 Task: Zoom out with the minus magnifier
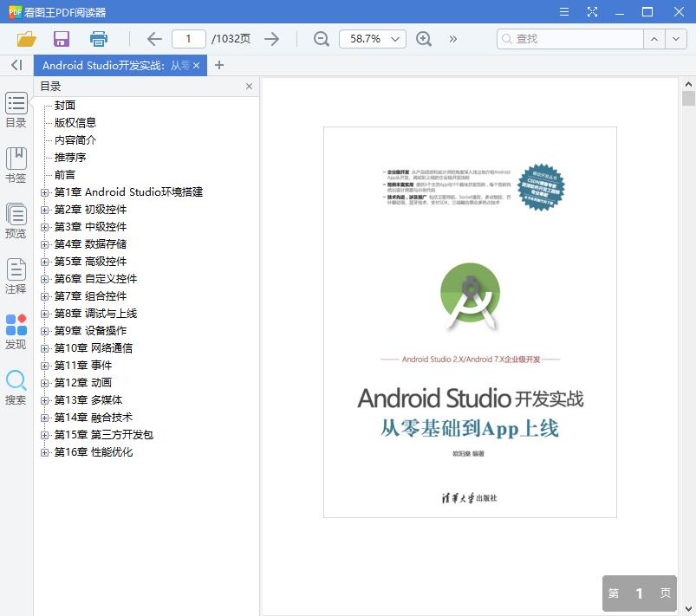click(322, 39)
